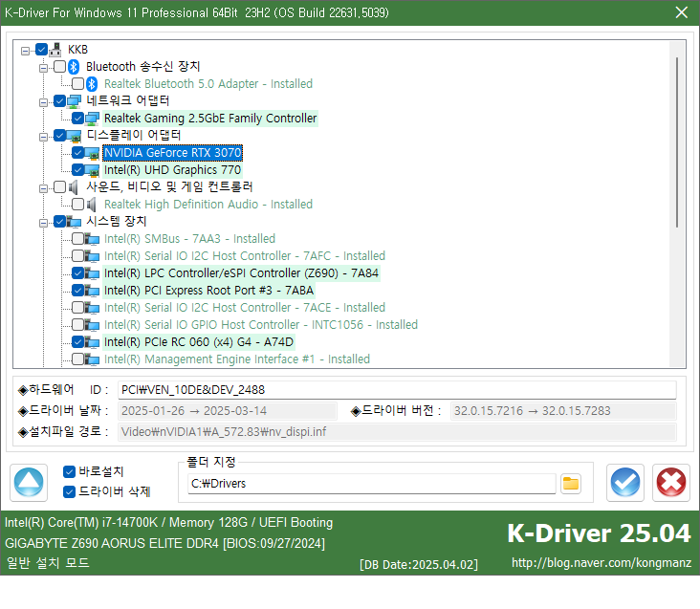The width and height of the screenshot is (700, 609).
Task: Select Realtek Gaming 2.5GbE Family Controller
Action: pyautogui.click(x=210, y=119)
